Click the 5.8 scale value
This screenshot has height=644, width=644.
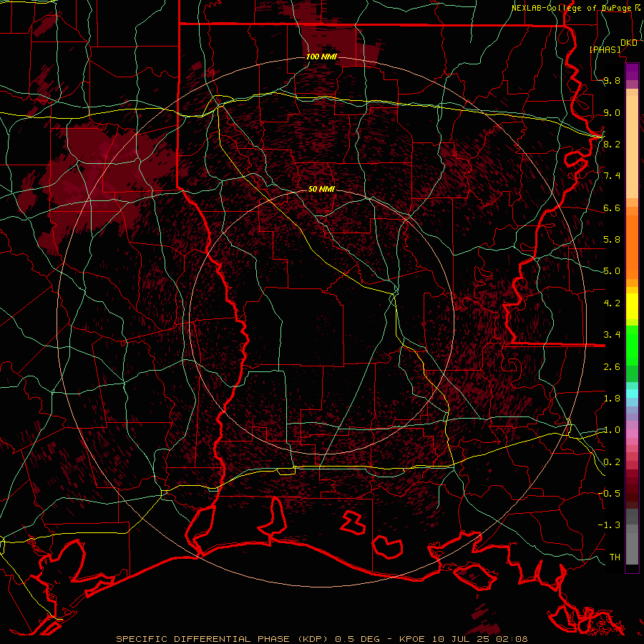(x=612, y=240)
